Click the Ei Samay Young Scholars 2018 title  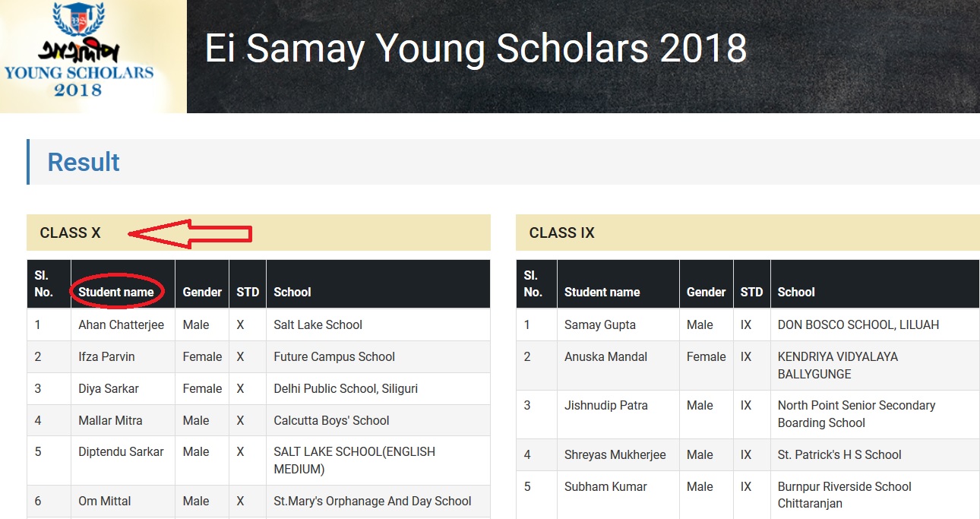[x=476, y=49]
